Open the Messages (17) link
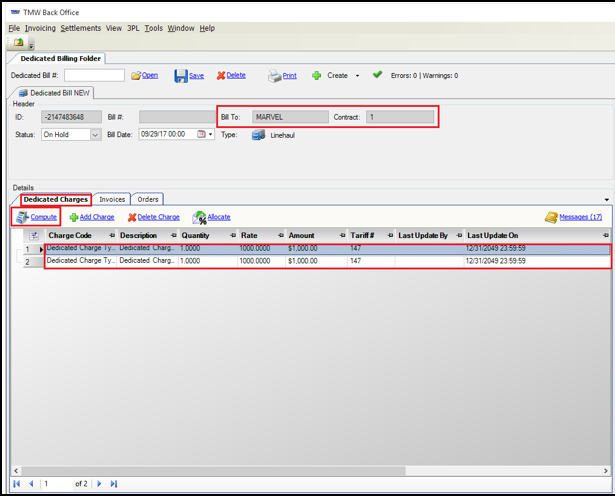Image resolution: width=615 pixels, height=496 pixels. coord(581,217)
